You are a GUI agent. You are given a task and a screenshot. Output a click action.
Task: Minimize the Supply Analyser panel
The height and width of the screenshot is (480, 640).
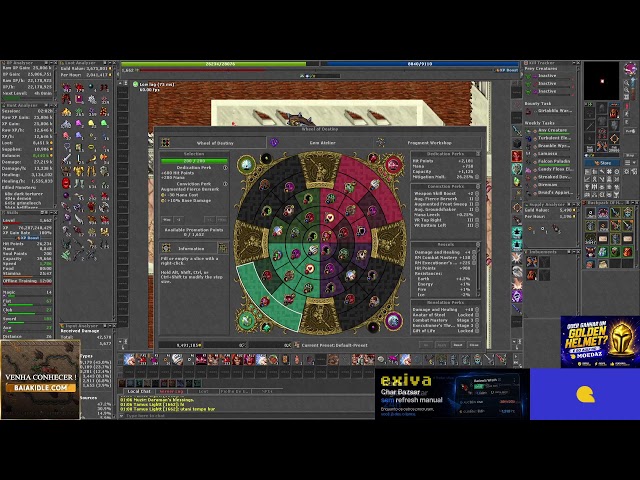coord(573,204)
